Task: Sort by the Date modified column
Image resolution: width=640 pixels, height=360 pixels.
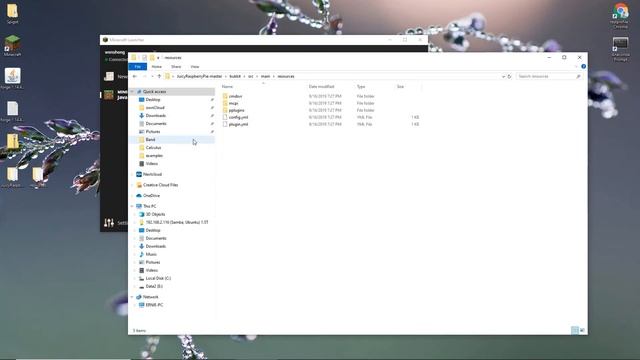Action: [x=321, y=87]
